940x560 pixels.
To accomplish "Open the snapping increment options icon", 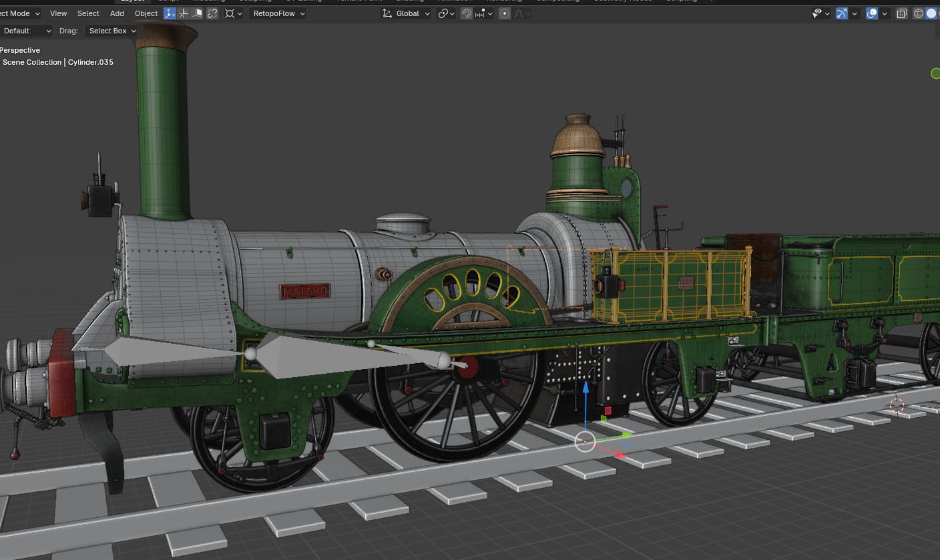I will pyautogui.click(x=483, y=13).
